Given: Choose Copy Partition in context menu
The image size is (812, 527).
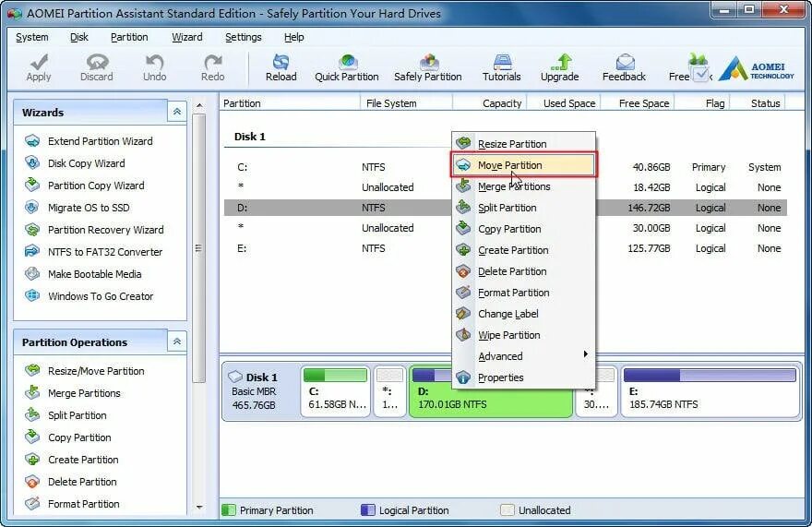Looking at the screenshot, I should point(523,229).
